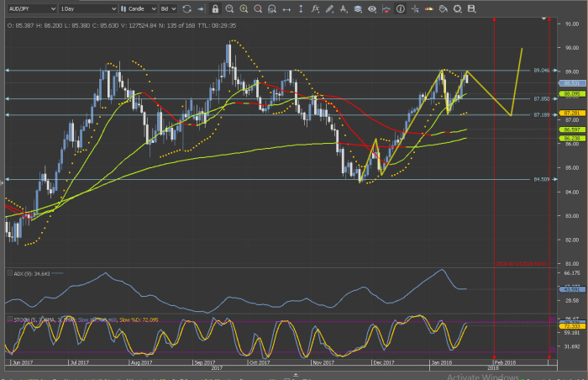588x380 pixels.
Task: Click the info icon in toolbar
Action: tap(401, 8)
